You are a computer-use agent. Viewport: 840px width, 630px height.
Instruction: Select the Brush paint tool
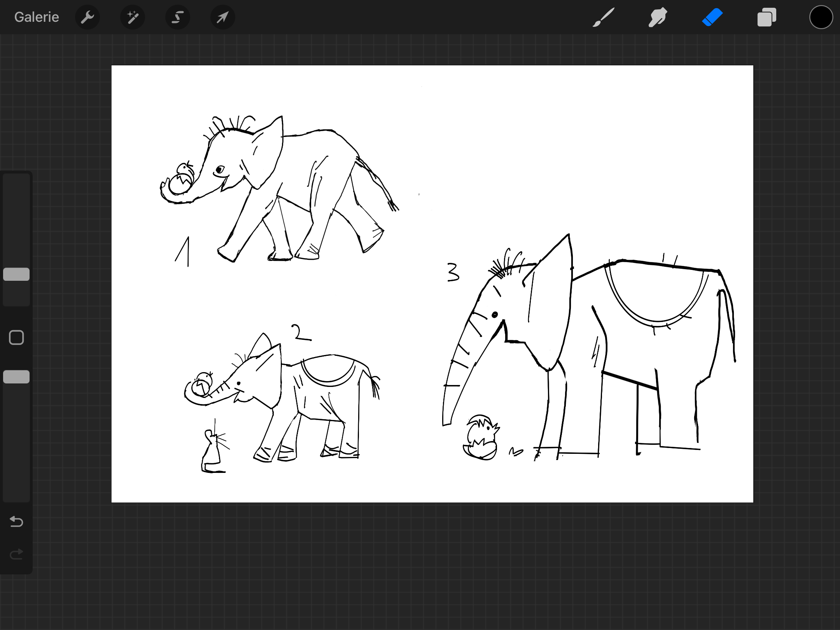(x=604, y=17)
